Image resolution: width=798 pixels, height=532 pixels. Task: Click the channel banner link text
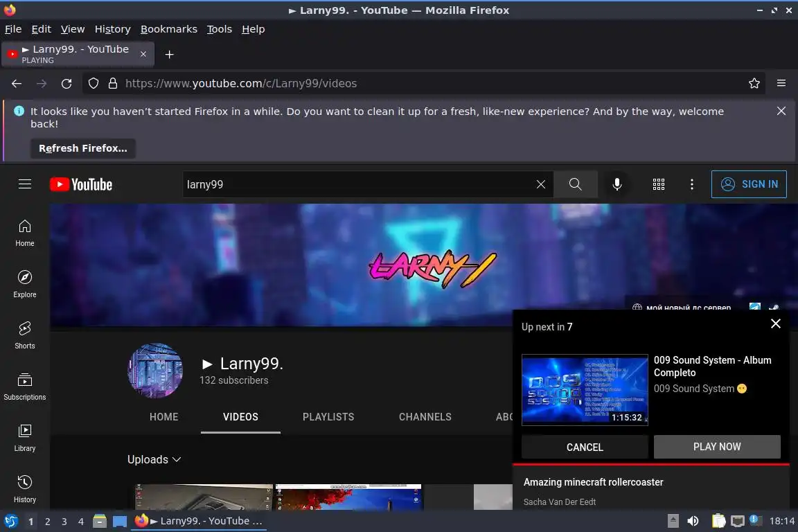point(688,307)
